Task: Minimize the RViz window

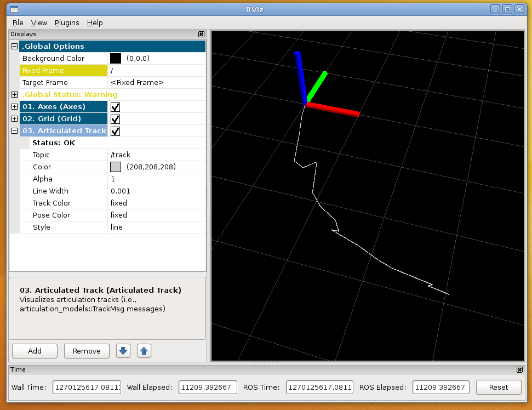Action: [495, 9]
